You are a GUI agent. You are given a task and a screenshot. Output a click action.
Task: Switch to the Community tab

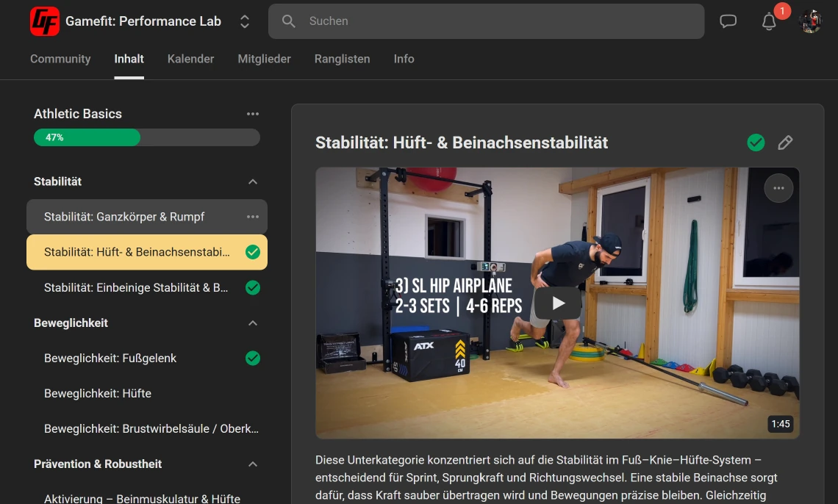click(60, 59)
